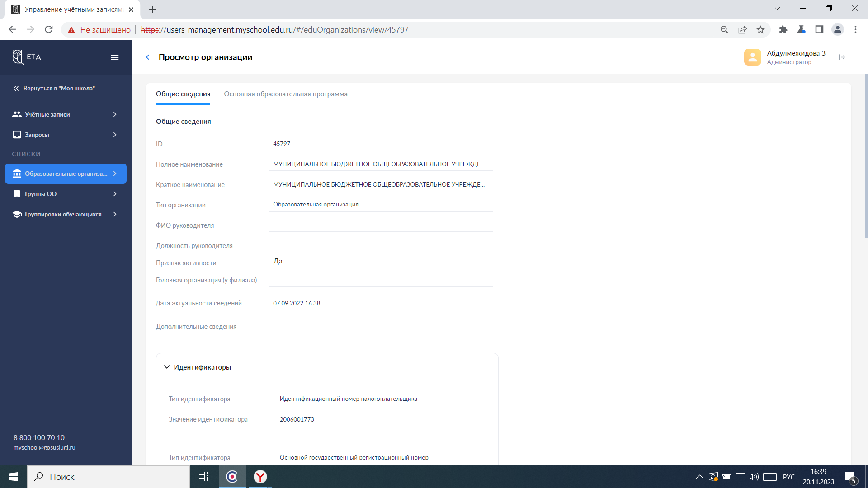Click the Краткое наименование field
868x488 pixels.
tap(381, 184)
